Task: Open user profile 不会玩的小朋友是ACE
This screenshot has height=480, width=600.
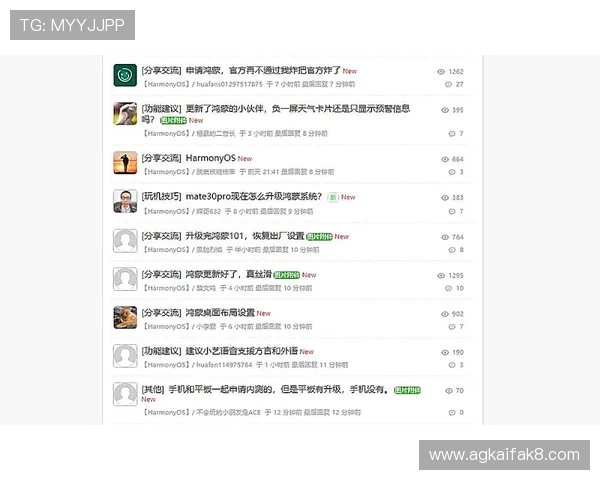Action: (x=228, y=412)
